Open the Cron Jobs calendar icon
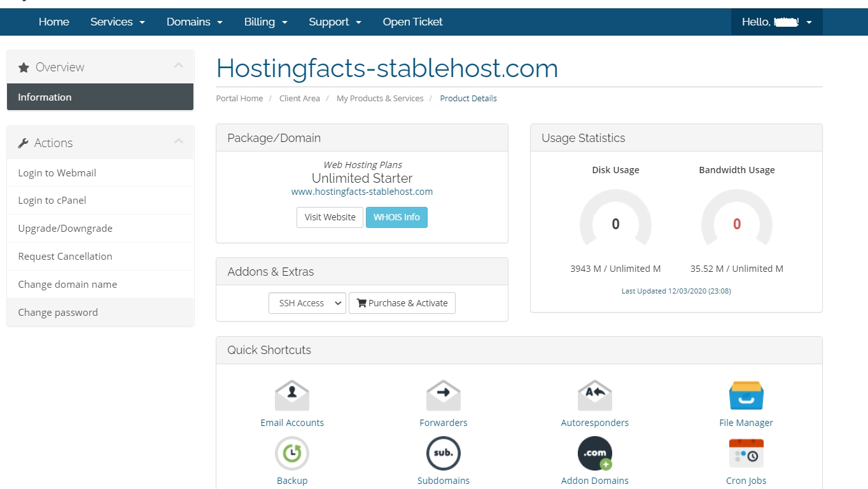The height and width of the screenshot is (489, 868). [746, 453]
